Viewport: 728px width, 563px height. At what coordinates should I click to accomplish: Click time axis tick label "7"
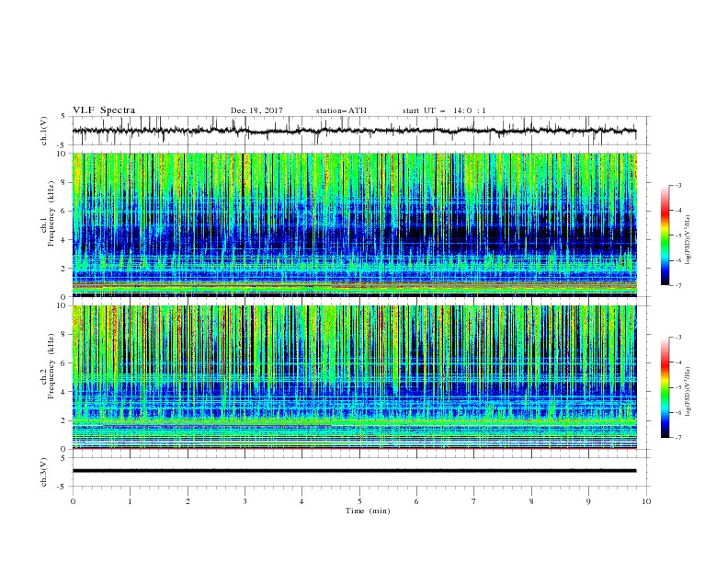click(474, 501)
